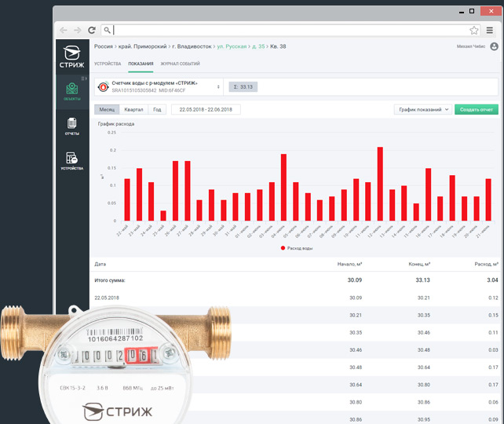Open the Устройства devices sidebar icon

click(71, 161)
